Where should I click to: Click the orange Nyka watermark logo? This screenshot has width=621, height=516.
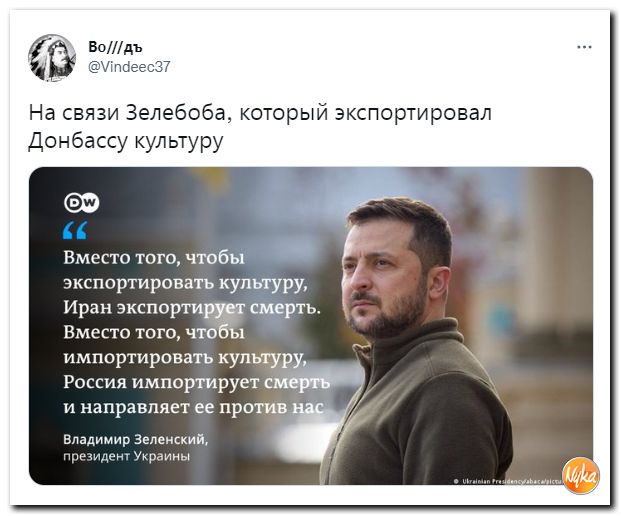(x=580, y=476)
